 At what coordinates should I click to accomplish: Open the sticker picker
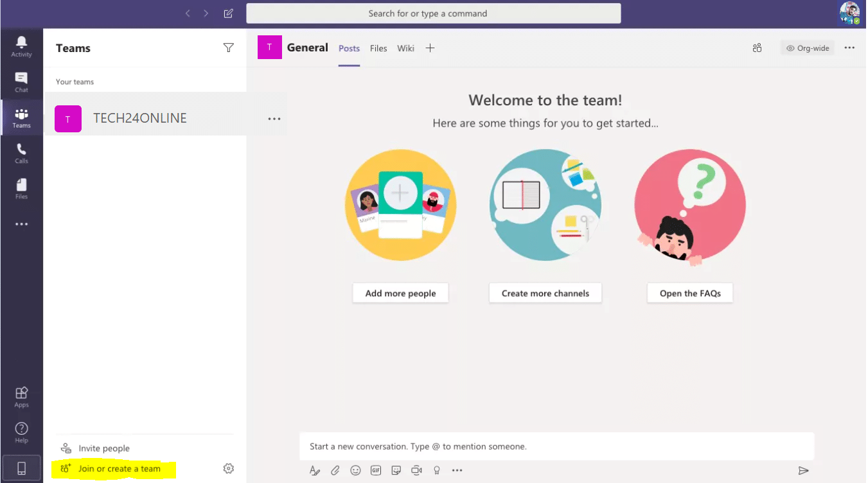coord(396,470)
